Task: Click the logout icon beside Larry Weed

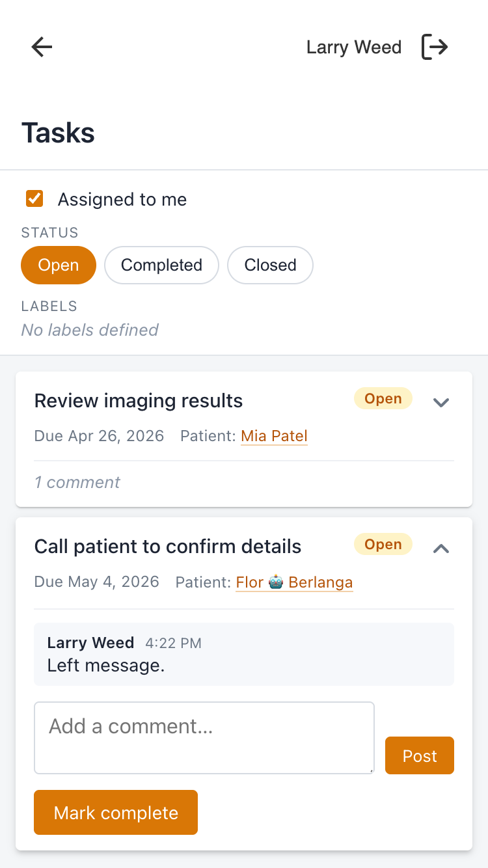Action: [435, 47]
